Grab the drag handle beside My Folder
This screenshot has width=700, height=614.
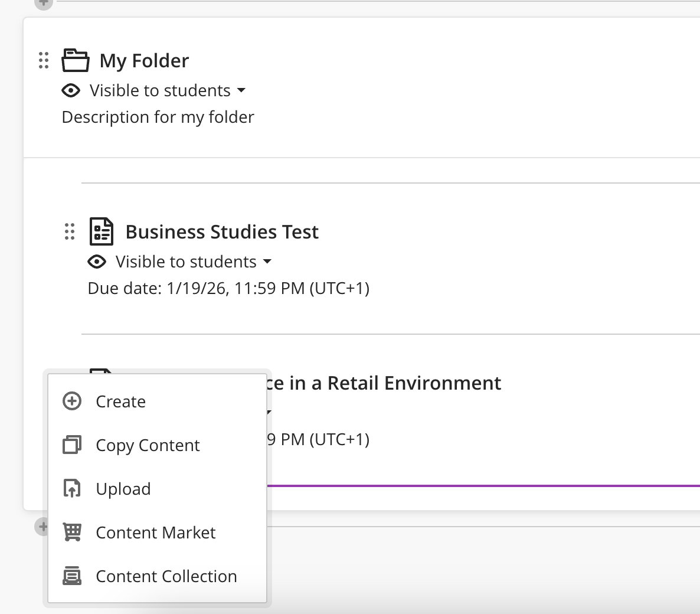pyautogui.click(x=42, y=60)
